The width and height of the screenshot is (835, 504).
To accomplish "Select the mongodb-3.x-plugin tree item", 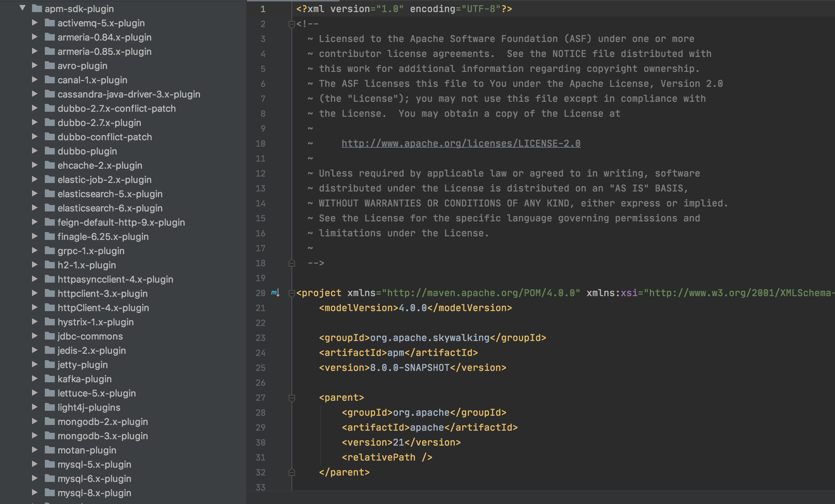I will (x=103, y=436).
